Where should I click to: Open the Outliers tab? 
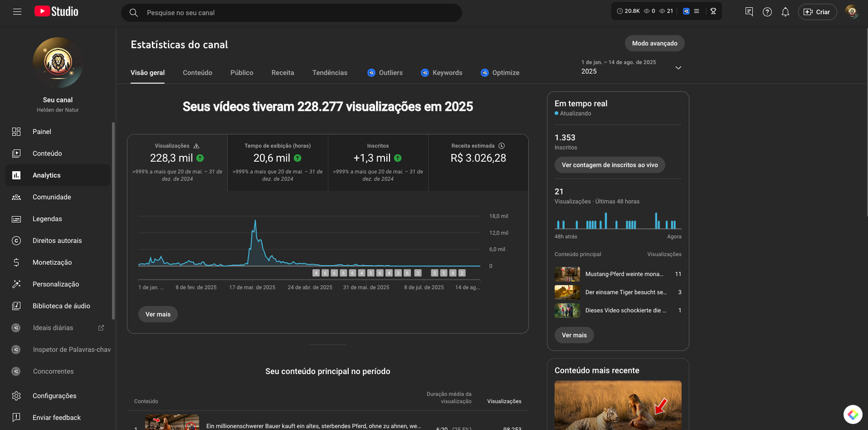(385, 73)
